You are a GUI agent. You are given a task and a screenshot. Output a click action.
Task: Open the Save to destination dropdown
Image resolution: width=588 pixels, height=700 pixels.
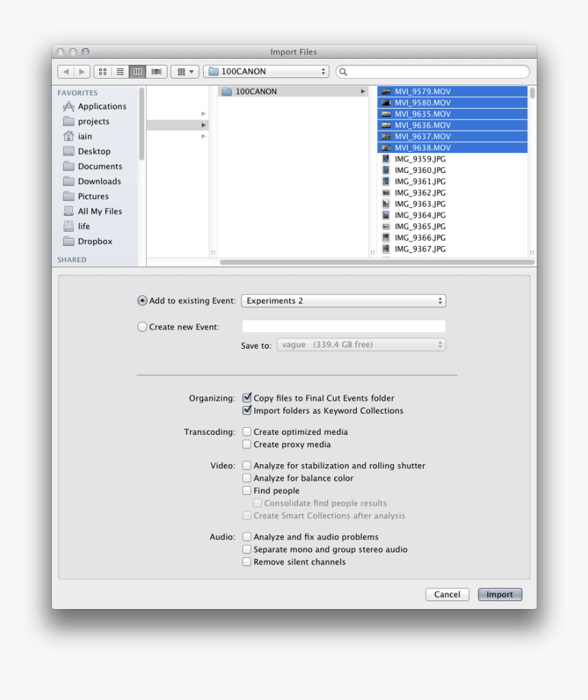361,345
